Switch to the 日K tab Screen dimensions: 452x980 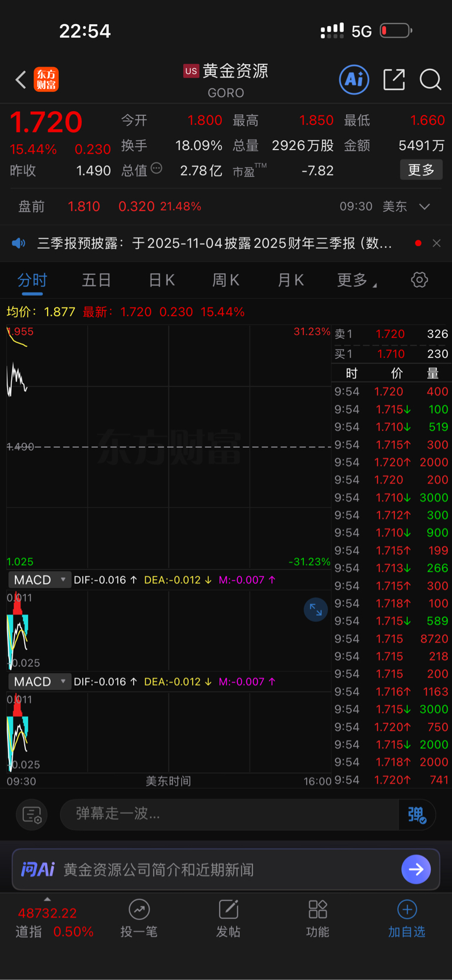[161, 280]
